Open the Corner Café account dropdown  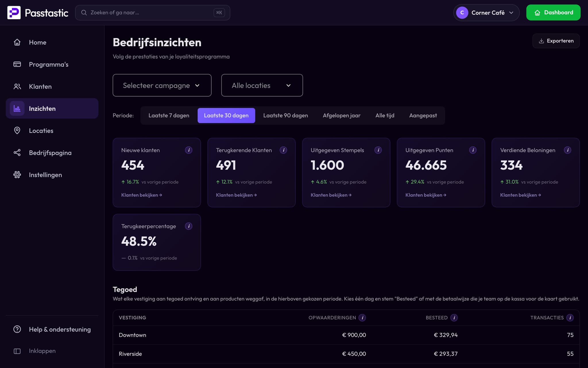click(486, 13)
